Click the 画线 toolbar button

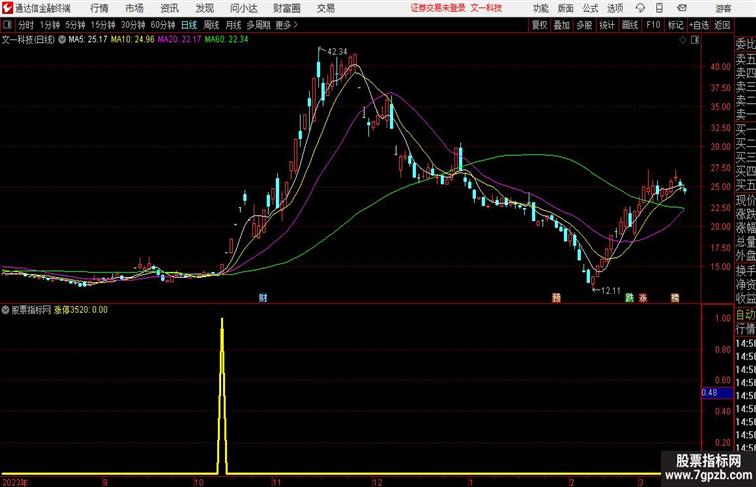tap(630, 25)
